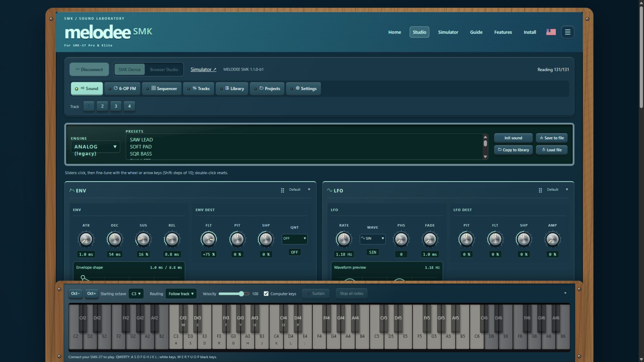This screenshot has width=644, height=362.
Task: Open the LFO panel Default dropdown
Action: pyautogui.click(x=557, y=190)
